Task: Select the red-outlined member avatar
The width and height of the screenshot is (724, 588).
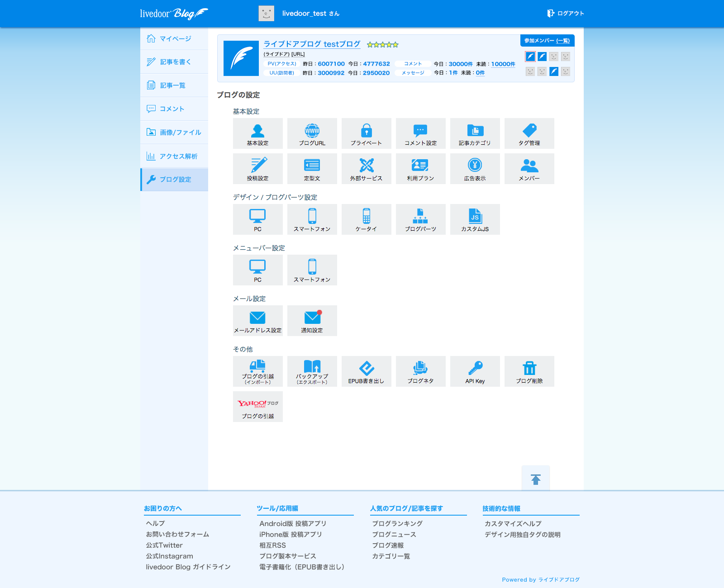Action: [x=530, y=57]
